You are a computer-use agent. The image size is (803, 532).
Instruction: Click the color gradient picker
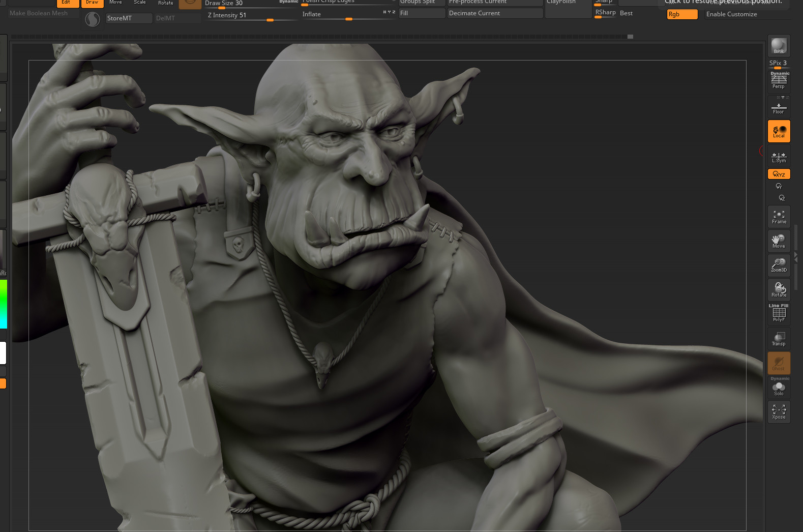3,304
